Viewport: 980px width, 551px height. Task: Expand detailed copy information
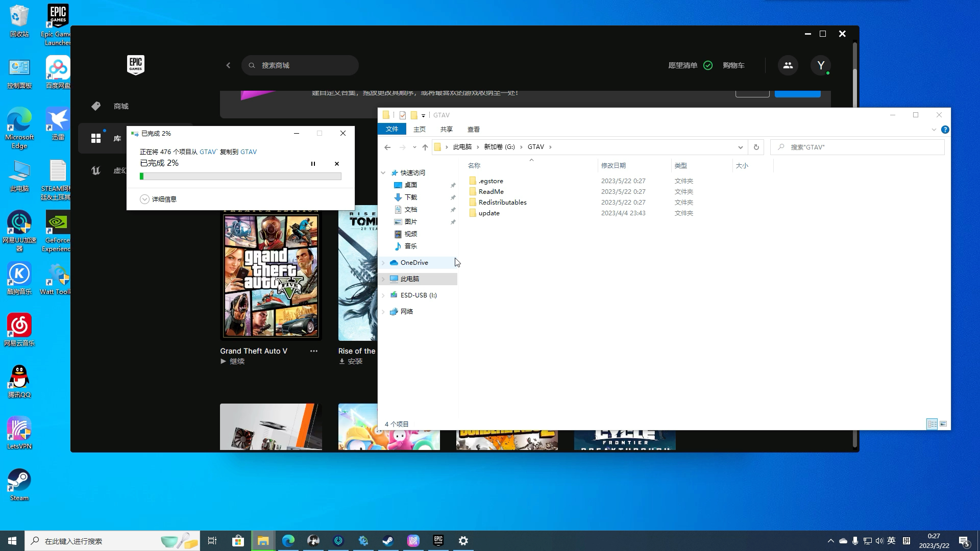pos(145,199)
